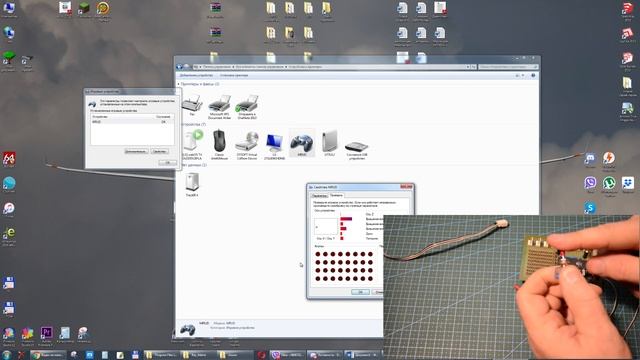Open the address bar history dropdown
The height and width of the screenshot is (360, 640).
(x=468, y=67)
